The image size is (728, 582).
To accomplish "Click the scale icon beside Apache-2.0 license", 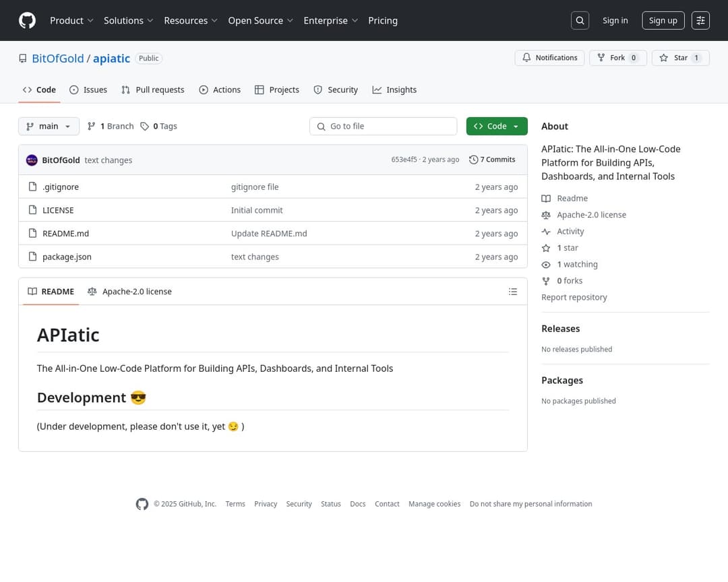I will 546,215.
